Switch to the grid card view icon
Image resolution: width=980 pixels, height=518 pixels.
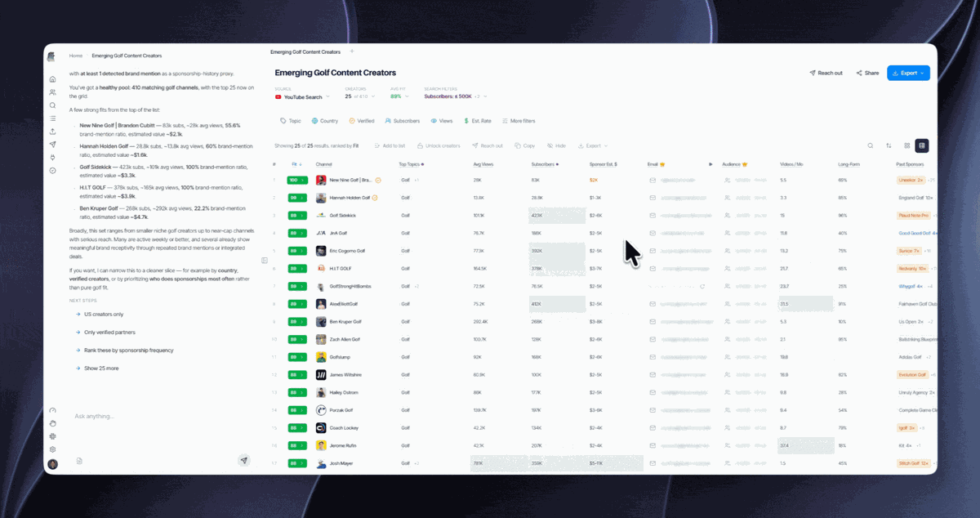907,145
